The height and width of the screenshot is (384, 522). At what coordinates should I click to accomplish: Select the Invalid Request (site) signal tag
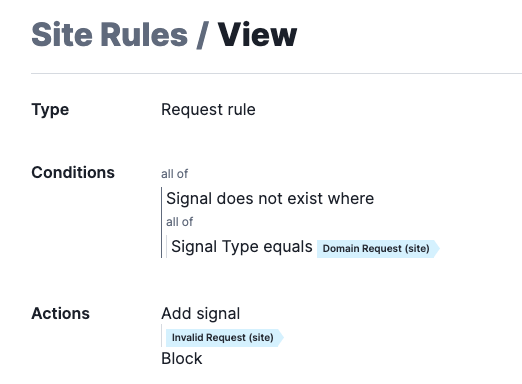pyautogui.click(x=223, y=338)
